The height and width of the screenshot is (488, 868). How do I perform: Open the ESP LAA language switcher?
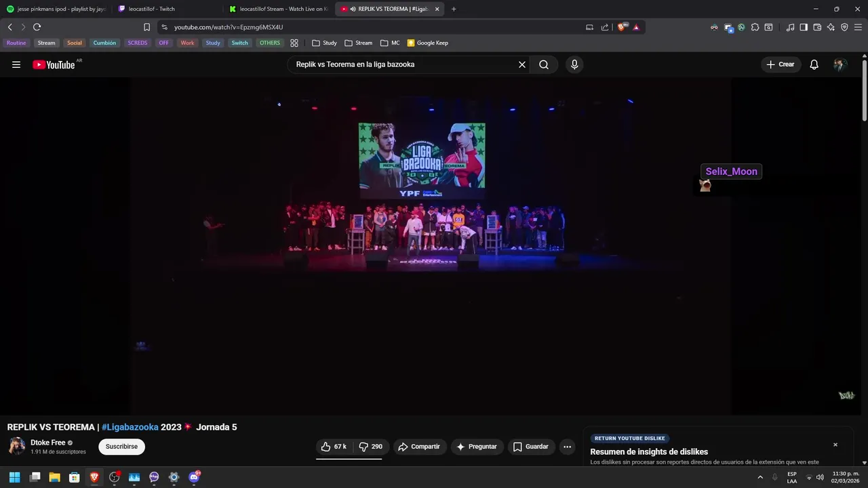pyautogui.click(x=792, y=477)
